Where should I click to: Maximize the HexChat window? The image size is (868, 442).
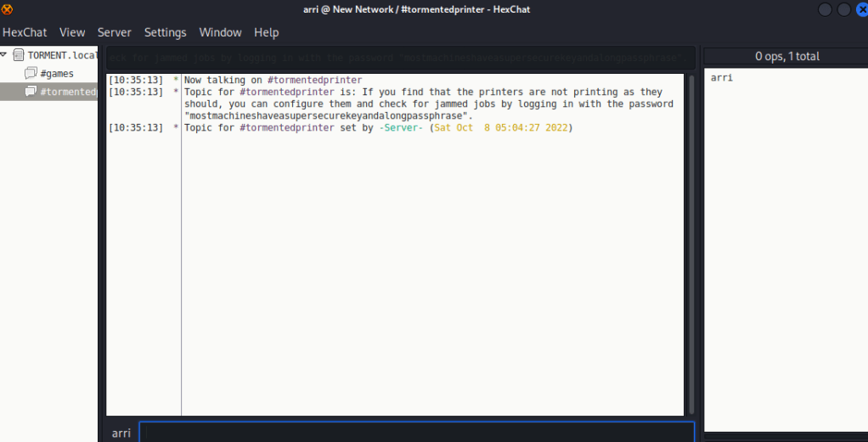[843, 9]
